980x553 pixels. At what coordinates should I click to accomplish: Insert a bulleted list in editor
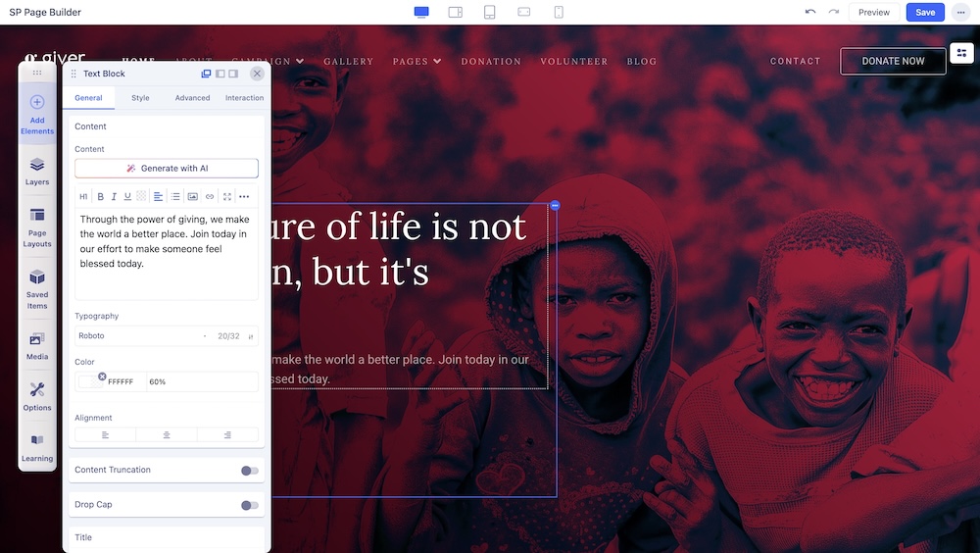click(175, 196)
